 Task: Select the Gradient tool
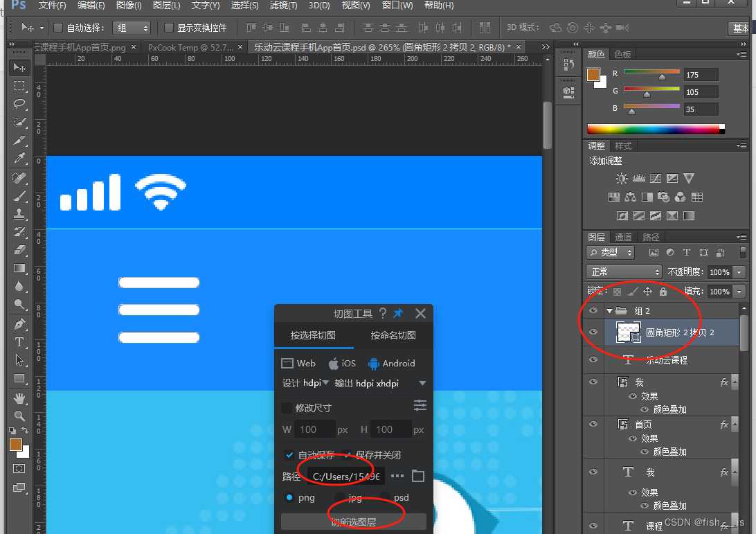point(19,269)
